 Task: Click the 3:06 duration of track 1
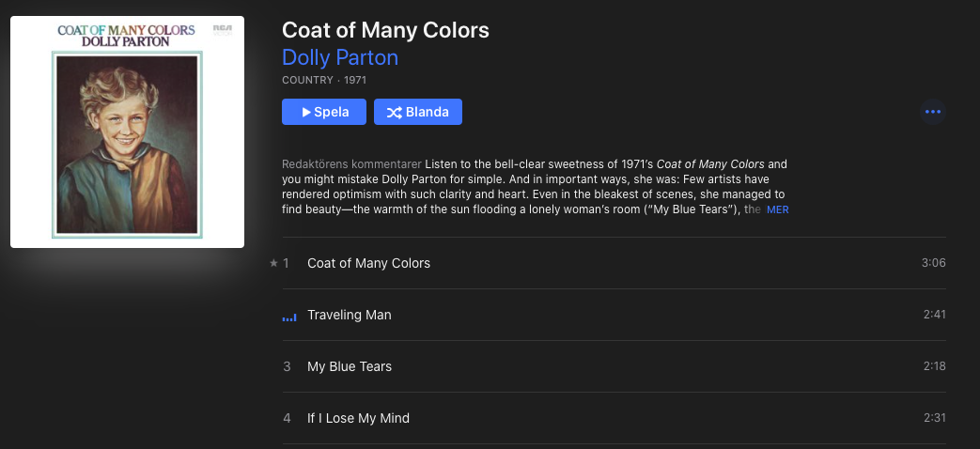(934, 263)
